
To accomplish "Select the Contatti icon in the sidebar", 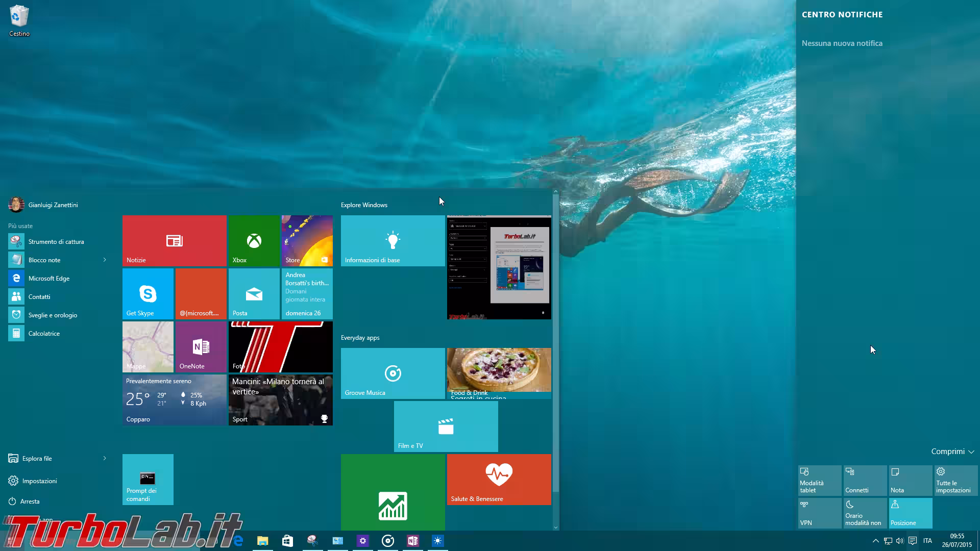I will (16, 296).
